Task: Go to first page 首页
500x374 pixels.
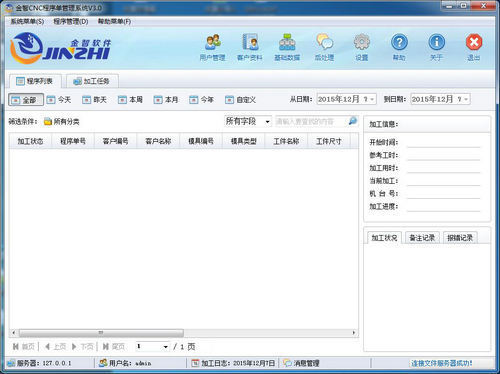Action: pyautogui.click(x=24, y=347)
